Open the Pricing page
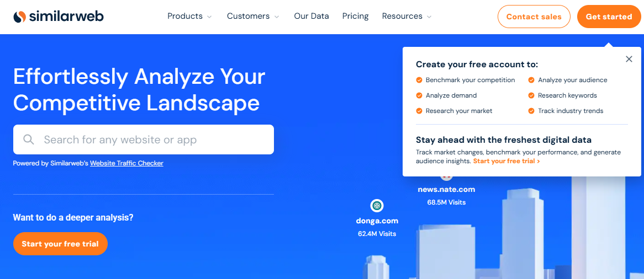This screenshot has height=279, width=644. 355,16
